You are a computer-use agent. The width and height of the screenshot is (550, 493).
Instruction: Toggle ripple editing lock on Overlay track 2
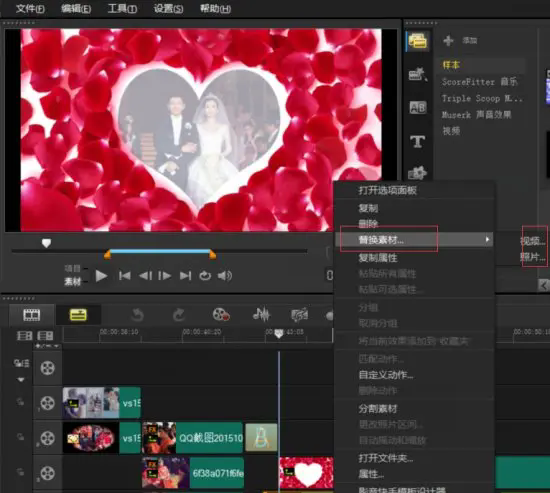point(21,437)
